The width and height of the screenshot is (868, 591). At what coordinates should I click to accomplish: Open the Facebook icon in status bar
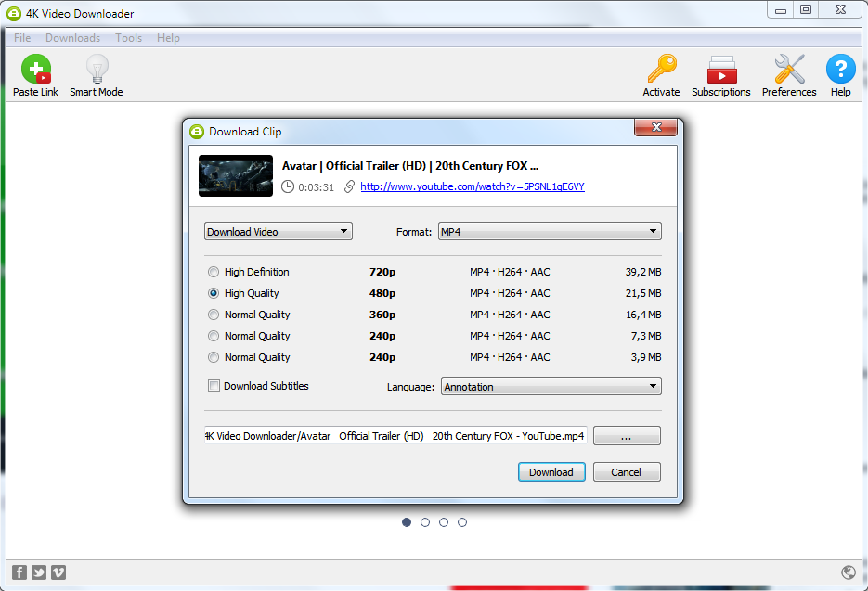pos(19,572)
